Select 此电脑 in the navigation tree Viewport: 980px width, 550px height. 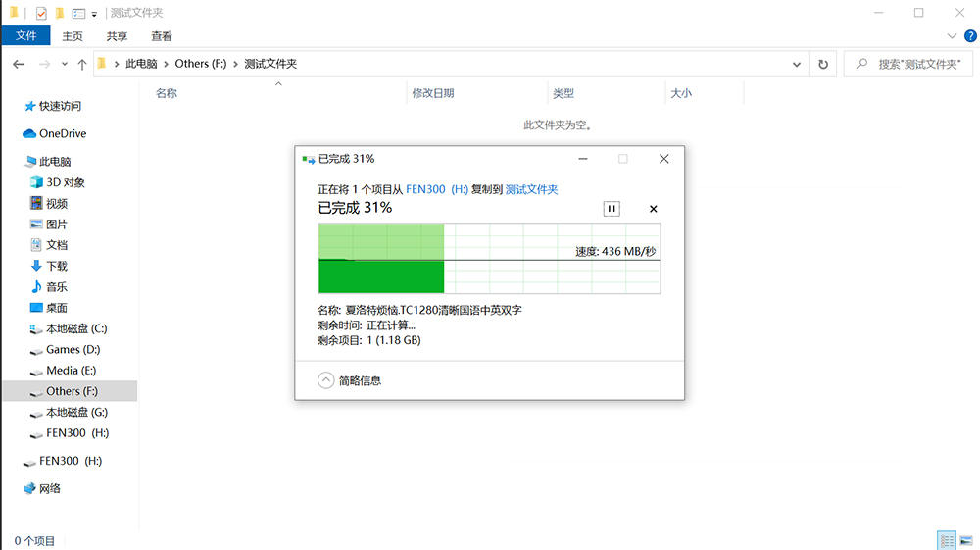48,161
